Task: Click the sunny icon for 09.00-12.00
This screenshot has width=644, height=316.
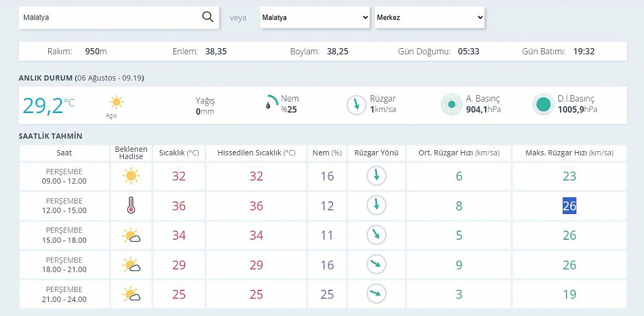Action: pos(131,176)
